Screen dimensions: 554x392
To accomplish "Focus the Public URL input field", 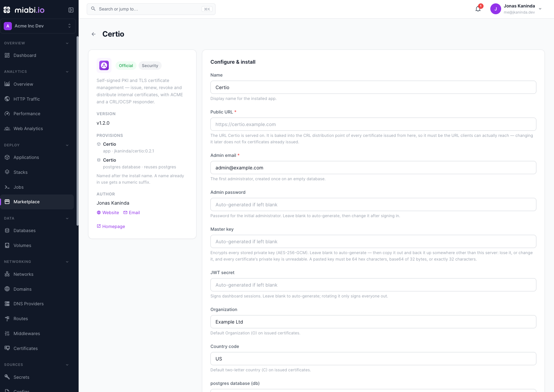I will 373,124.
